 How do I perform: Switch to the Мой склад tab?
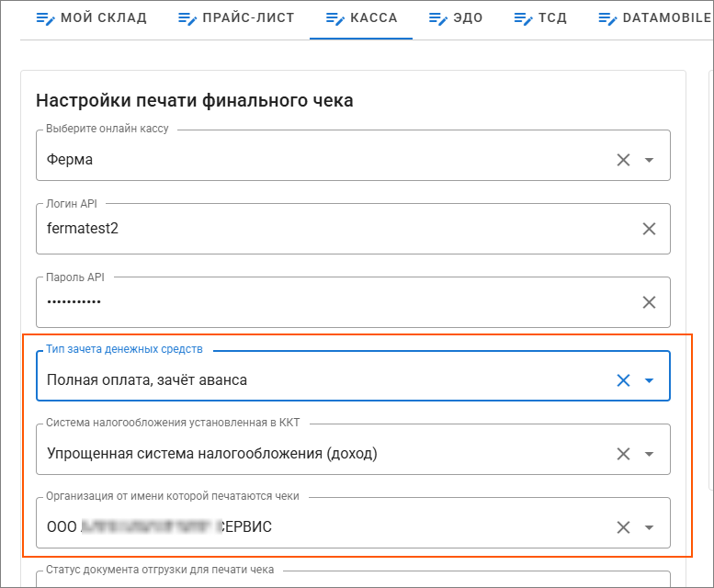tap(90, 18)
